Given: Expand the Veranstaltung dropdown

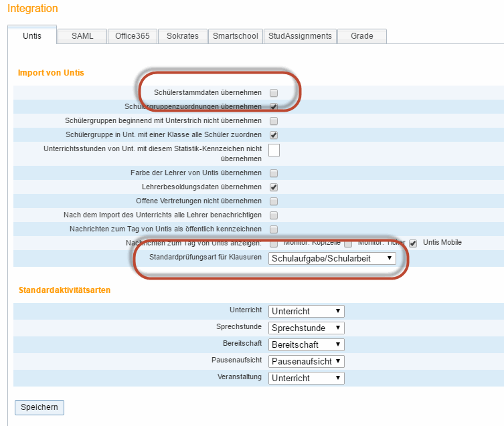Looking at the screenshot, I should tap(306, 378).
